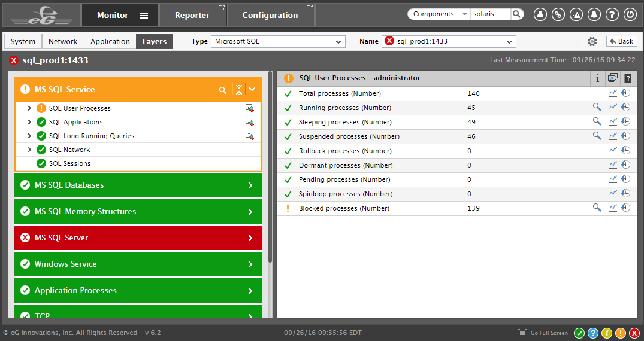Viewport: 644px width, 341px height.
Task: Click the search magnifier in MS SQL Service header
Action: 223,90
